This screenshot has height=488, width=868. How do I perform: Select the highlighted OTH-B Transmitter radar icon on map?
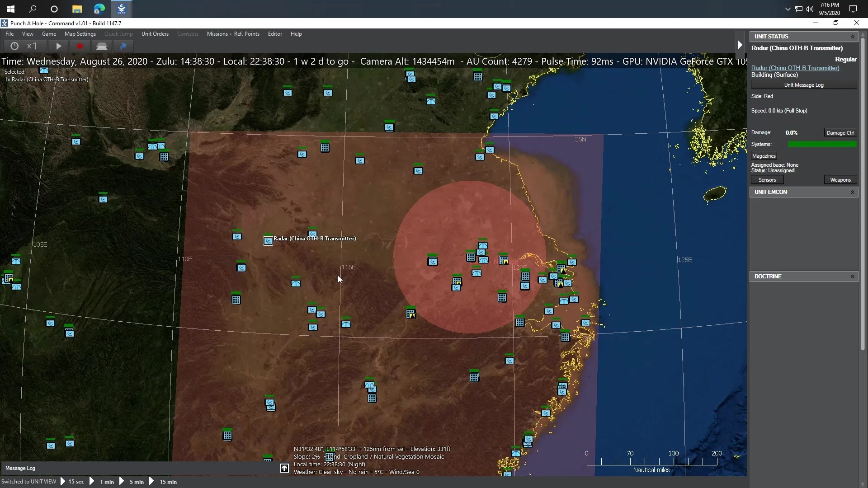pyautogui.click(x=268, y=241)
